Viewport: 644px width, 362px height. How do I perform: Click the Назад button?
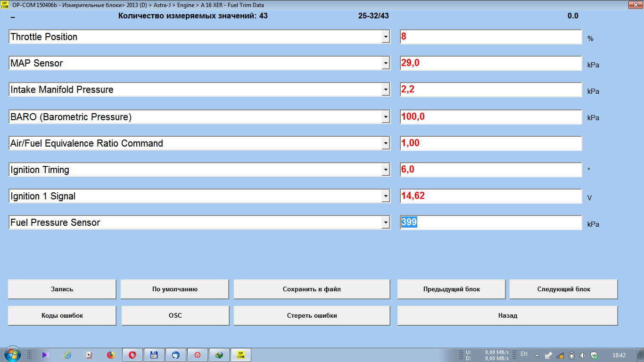[508, 315]
